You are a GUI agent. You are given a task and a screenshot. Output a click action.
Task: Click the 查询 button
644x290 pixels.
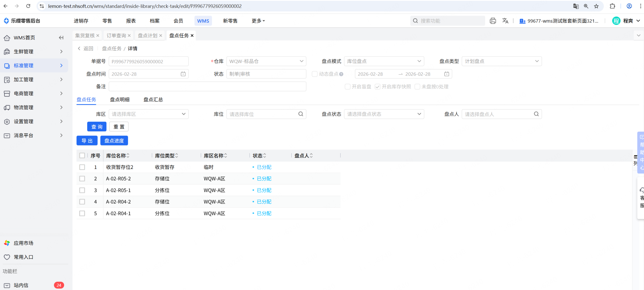[x=97, y=127]
